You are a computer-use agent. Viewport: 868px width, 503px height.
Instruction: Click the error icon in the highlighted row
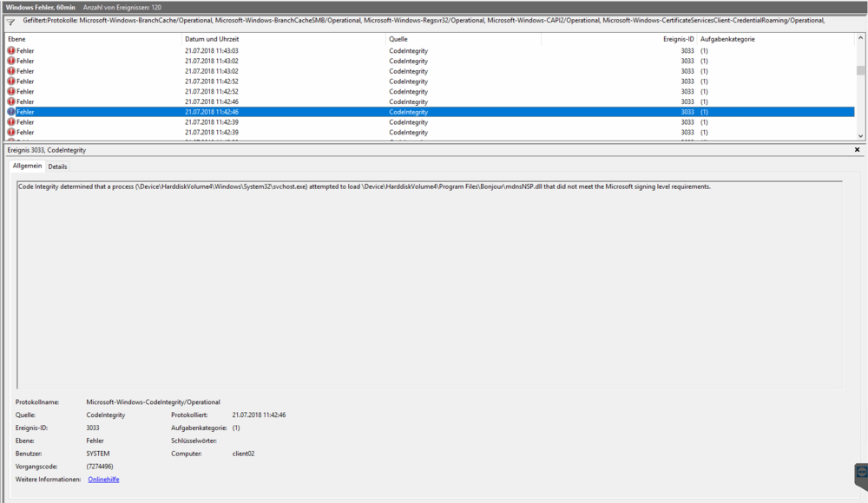tap(11, 112)
